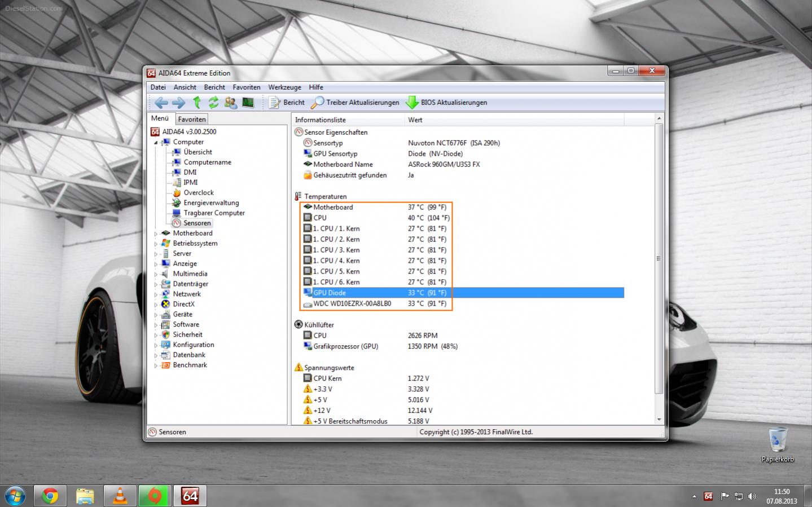This screenshot has width=812, height=507.
Task: Open the Ansicht menu
Action: [185, 87]
